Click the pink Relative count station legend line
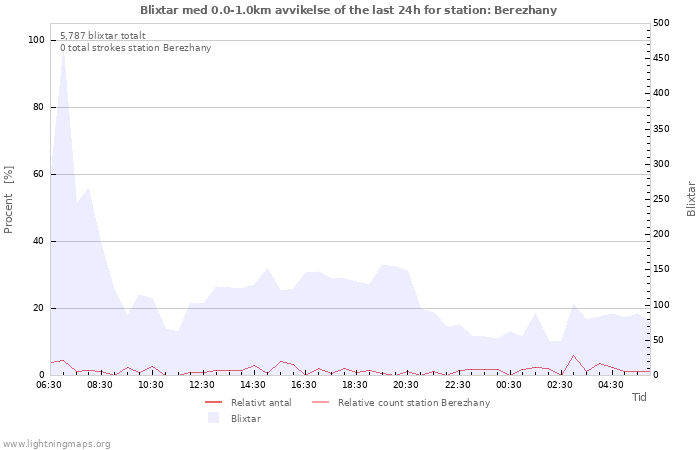Image resolution: width=700 pixels, height=450 pixels. [x=320, y=403]
